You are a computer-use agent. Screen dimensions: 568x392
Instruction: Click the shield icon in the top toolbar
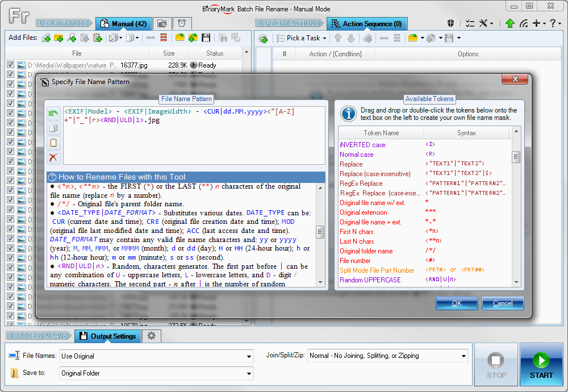pyautogui.click(x=450, y=23)
